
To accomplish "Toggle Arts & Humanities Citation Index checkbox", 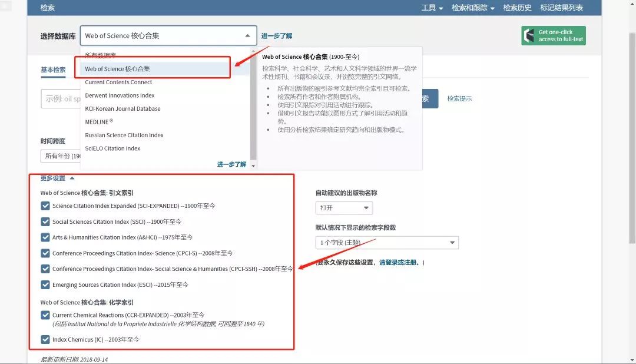I will 45,237.
